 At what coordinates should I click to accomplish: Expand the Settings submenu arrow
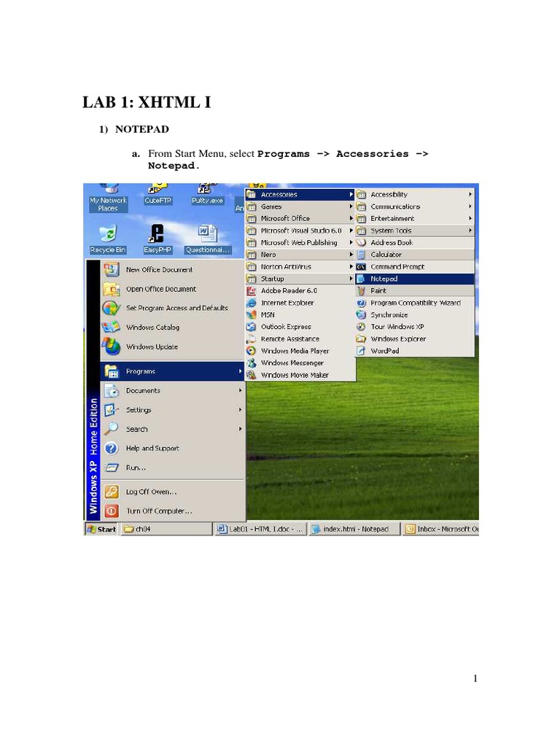pyautogui.click(x=241, y=410)
